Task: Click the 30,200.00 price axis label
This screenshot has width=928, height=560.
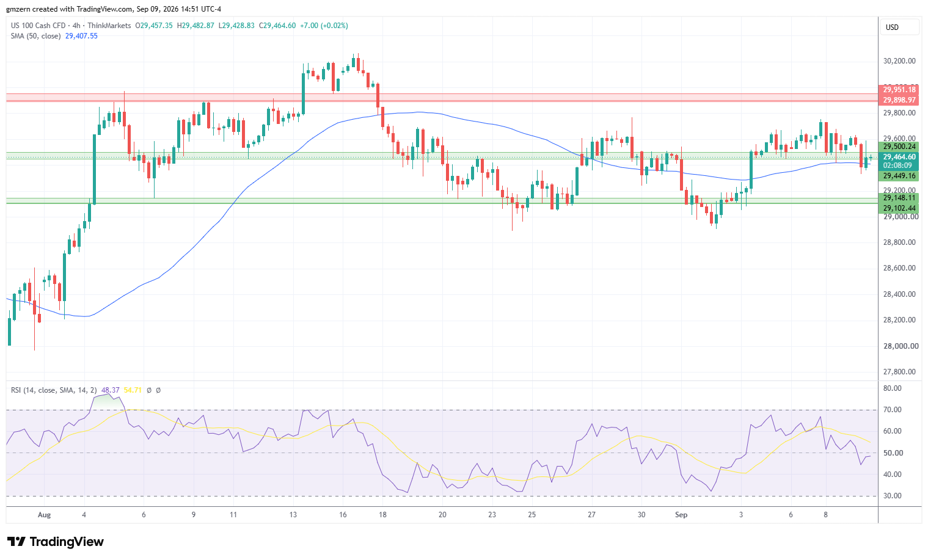Action: tap(899, 61)
